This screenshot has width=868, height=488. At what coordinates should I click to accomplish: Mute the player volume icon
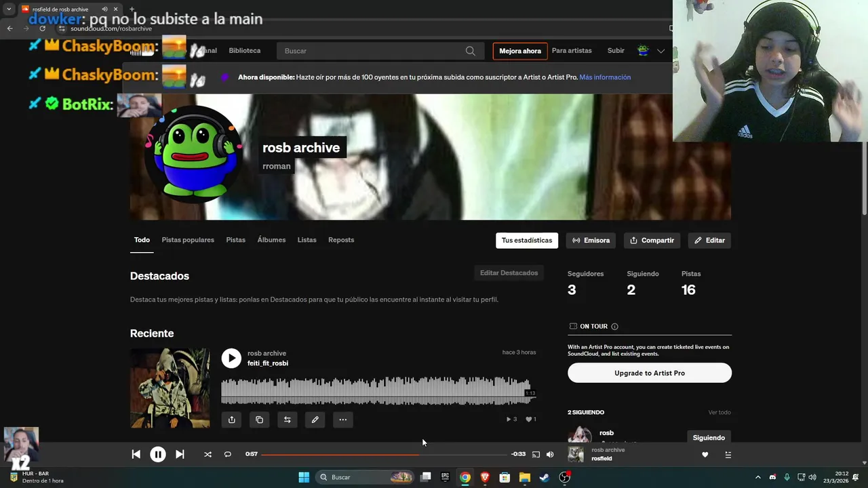(x=550, y=455)
